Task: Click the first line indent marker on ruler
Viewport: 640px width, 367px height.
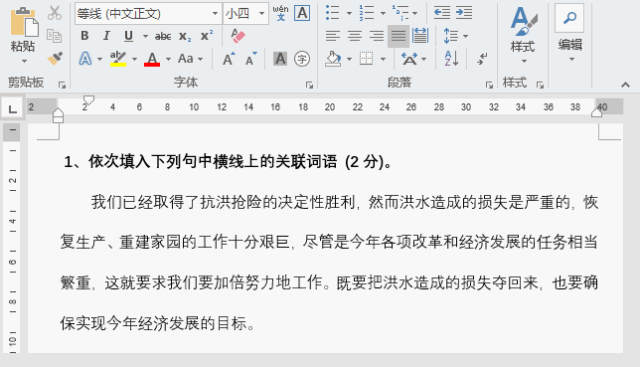Action: click(x=89, y=100)
